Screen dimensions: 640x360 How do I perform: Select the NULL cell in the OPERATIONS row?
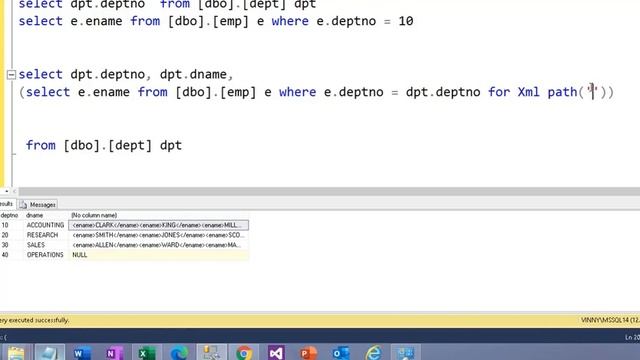click(x=158, y=255)
